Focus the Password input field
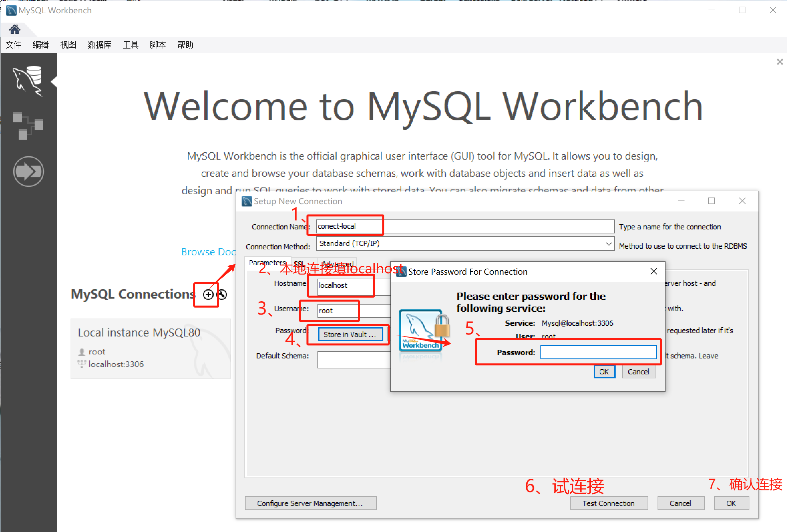The height and width of the screenshot is (532, 787). [x=598, y=352]
